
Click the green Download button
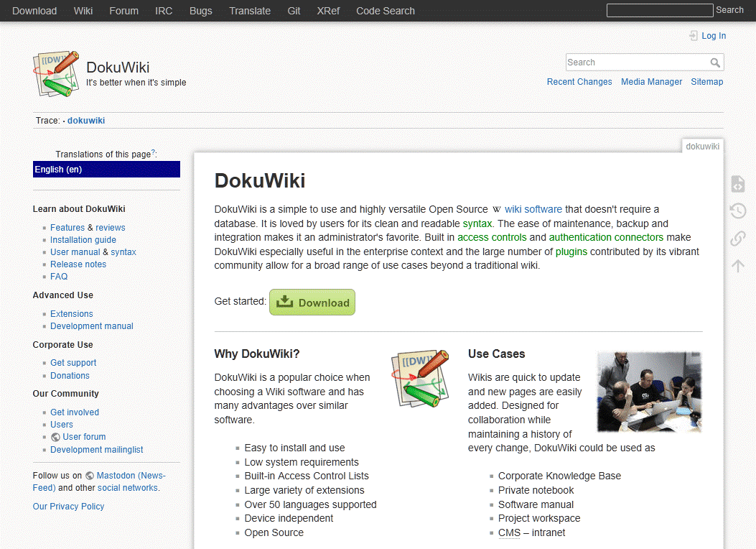312,303
